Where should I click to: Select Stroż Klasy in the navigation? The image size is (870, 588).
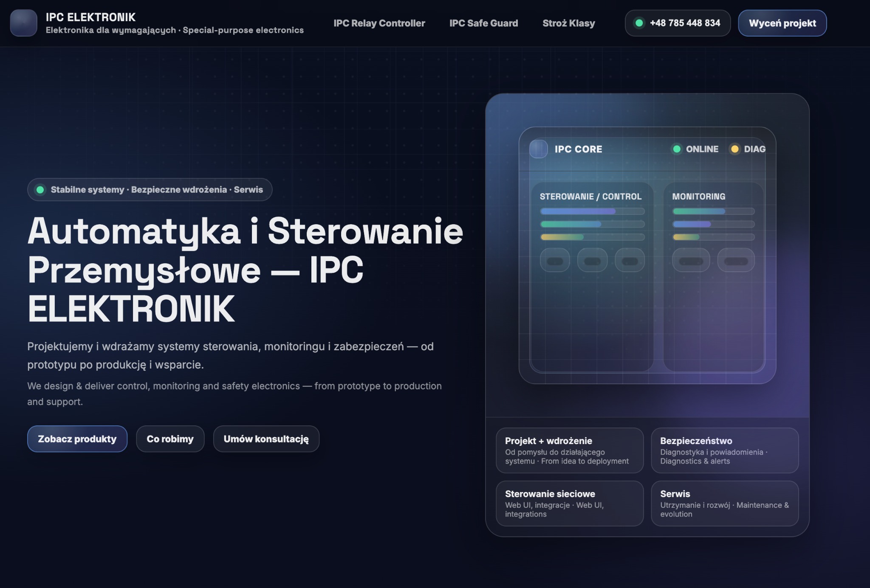pos(568,23)
